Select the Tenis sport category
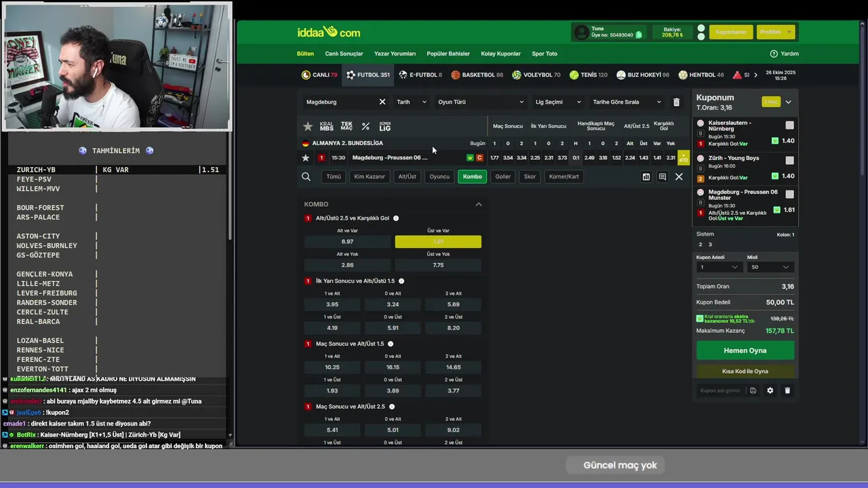The image size is (868, 488). click(x=588, y=75)
